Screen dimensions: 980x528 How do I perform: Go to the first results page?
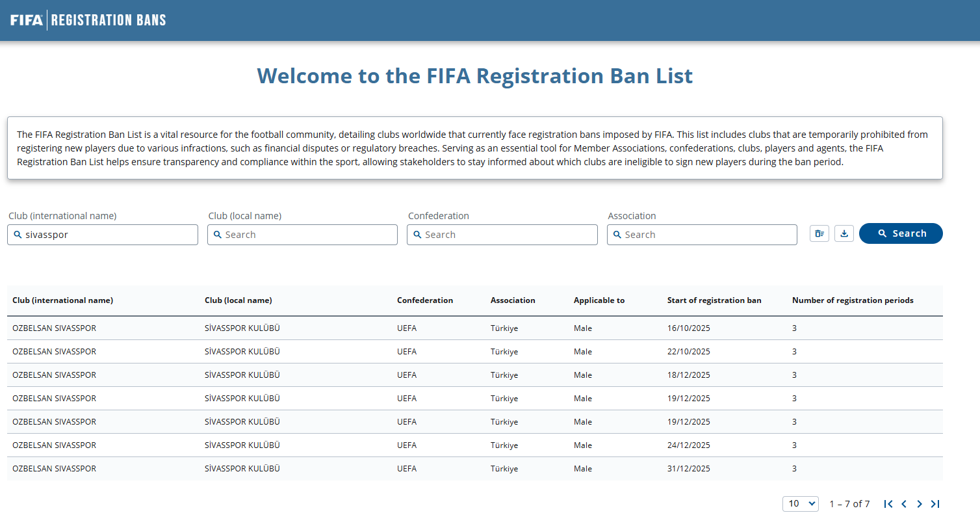pos(888,504)
